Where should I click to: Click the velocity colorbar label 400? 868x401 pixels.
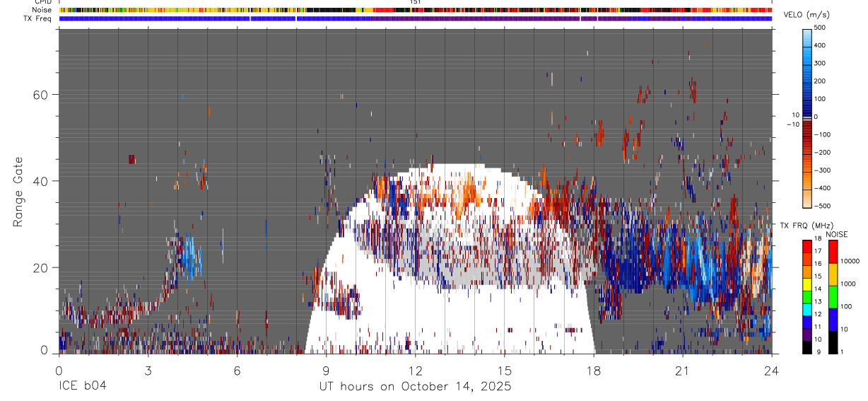click(821, 45)
